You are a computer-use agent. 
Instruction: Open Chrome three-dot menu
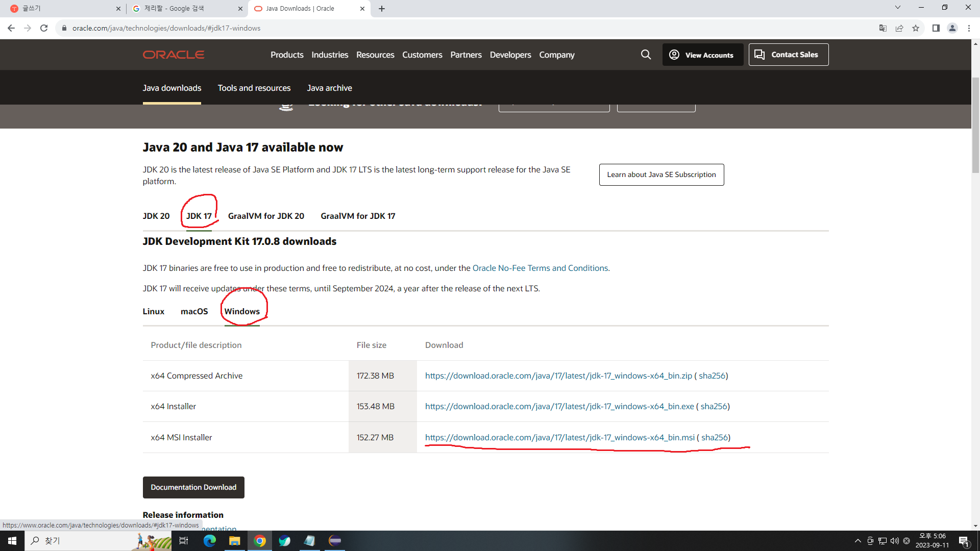969,28
